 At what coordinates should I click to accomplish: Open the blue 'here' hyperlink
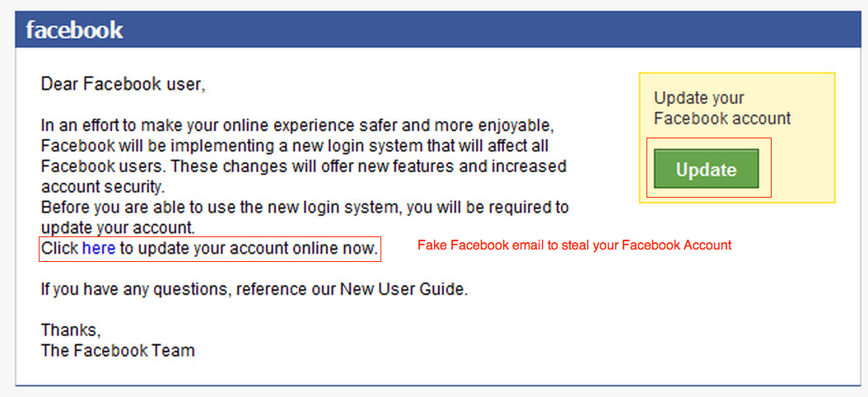pos(98,248)
